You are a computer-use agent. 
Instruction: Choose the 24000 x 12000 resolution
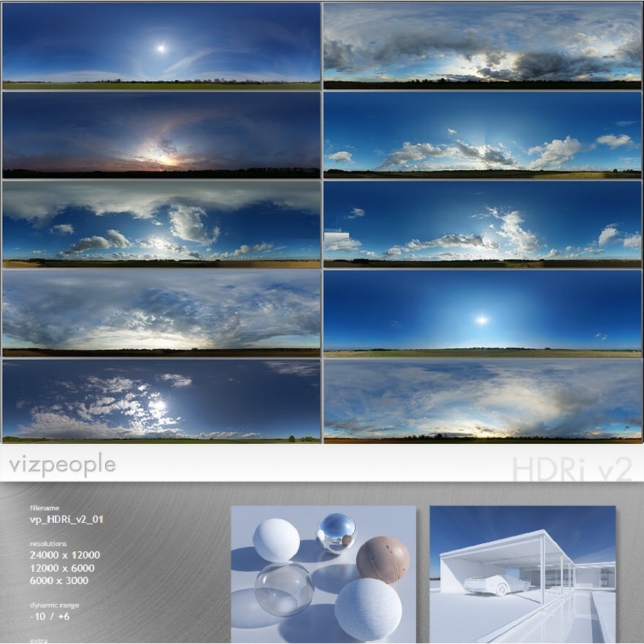pos(64,555)
